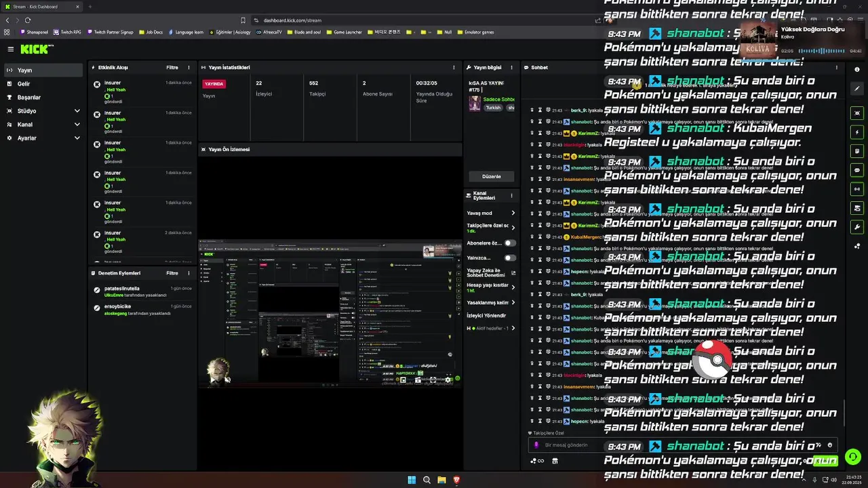The height and width of the screenshot is (488, 868).
Task: Click the pencil icon on right rail
Action: (857, 89)
